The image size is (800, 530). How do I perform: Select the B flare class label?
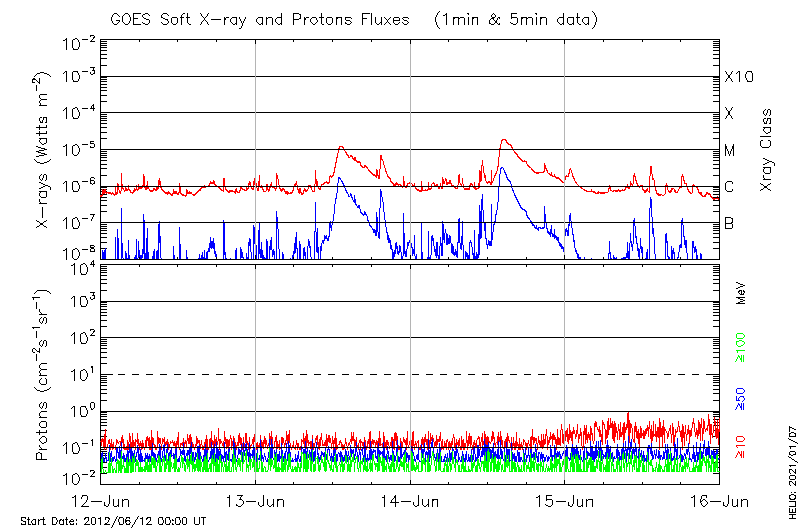coord(729,223)
